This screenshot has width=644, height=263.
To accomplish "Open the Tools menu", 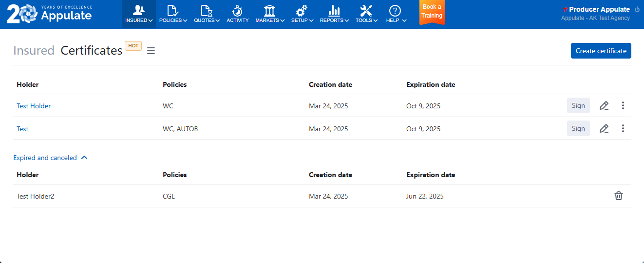I will (366, 14).
